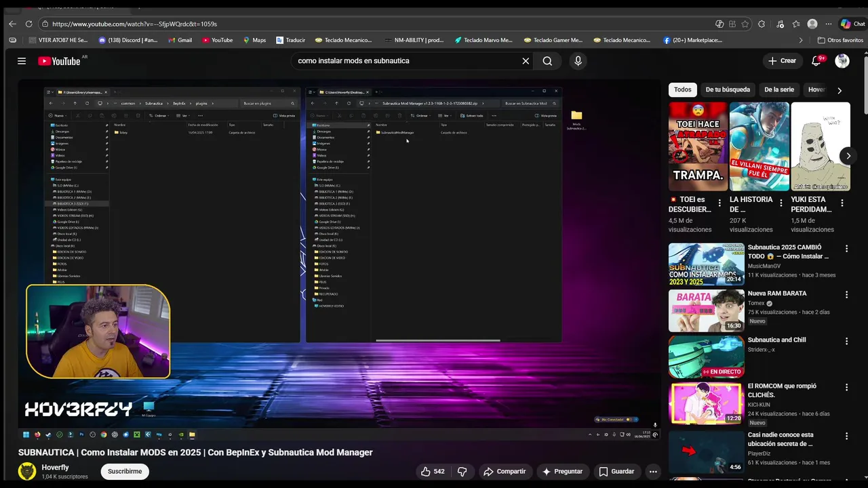Open the YouTube account avatar menu
The width and height of the screenshot is (868, 488).
[842, 61]
